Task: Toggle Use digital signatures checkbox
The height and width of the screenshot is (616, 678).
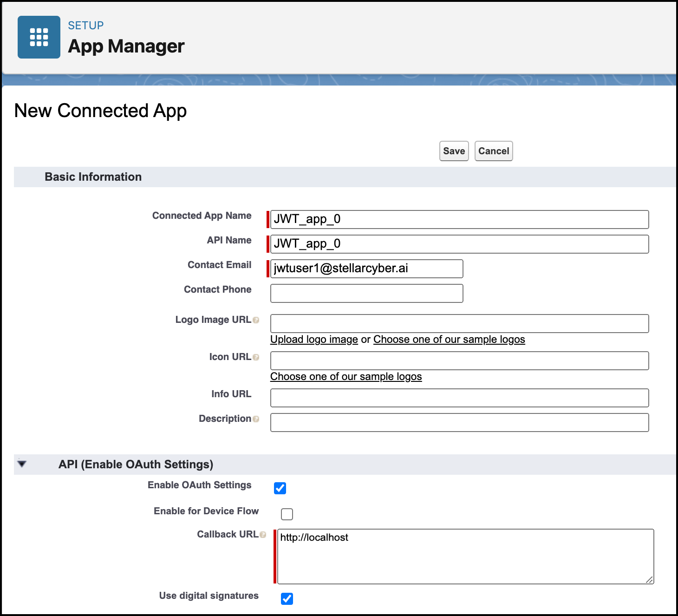Action: coord(287,599)
